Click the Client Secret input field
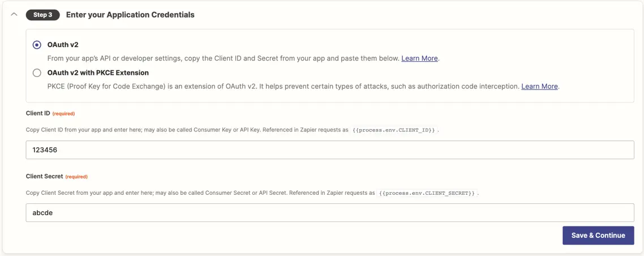644x256 pixels. coord(330,213)
